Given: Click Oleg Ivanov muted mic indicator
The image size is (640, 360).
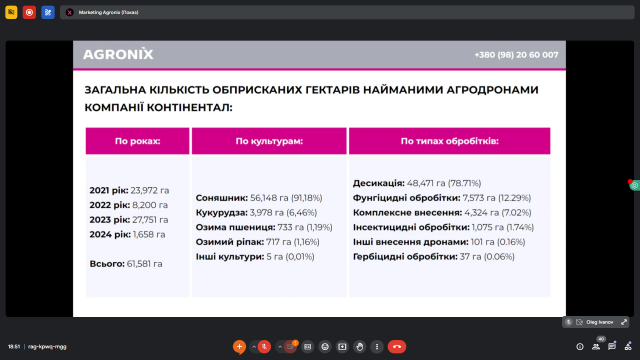Looking at the screenshot, I should (569, 322).
